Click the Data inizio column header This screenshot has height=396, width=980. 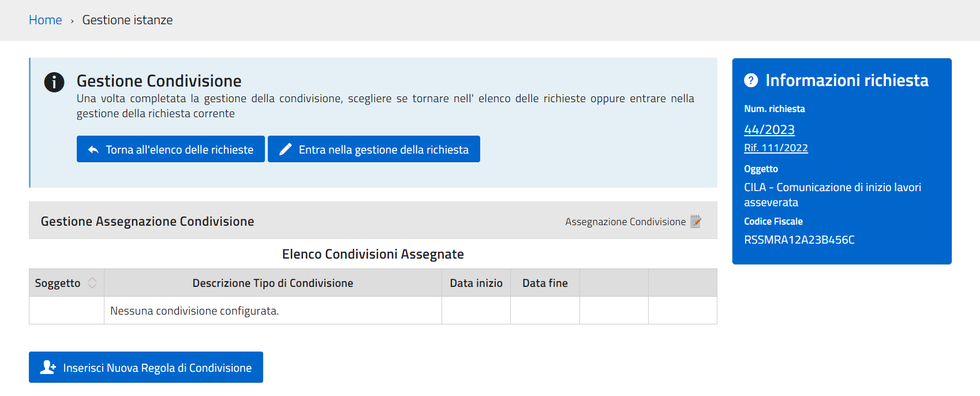(476, 283)
